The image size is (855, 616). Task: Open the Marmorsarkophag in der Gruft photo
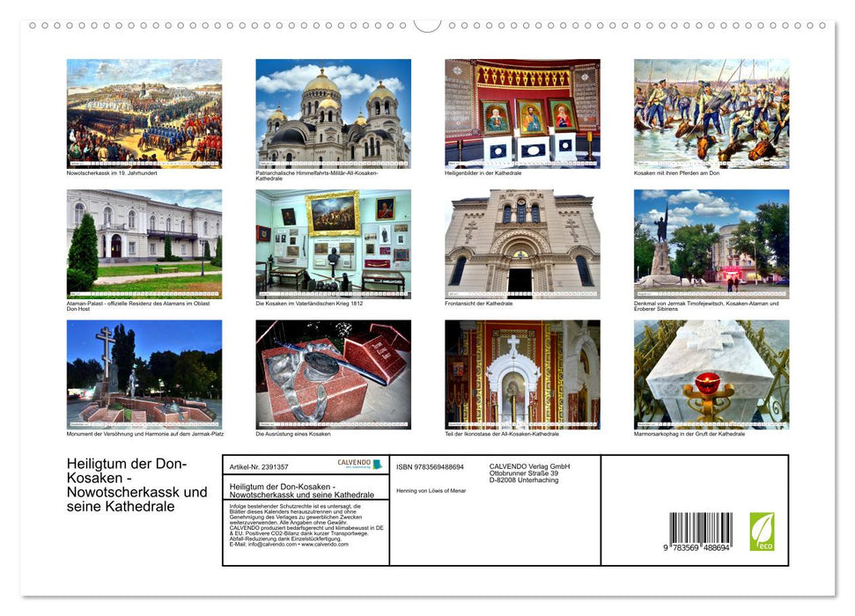coord(711,375)
